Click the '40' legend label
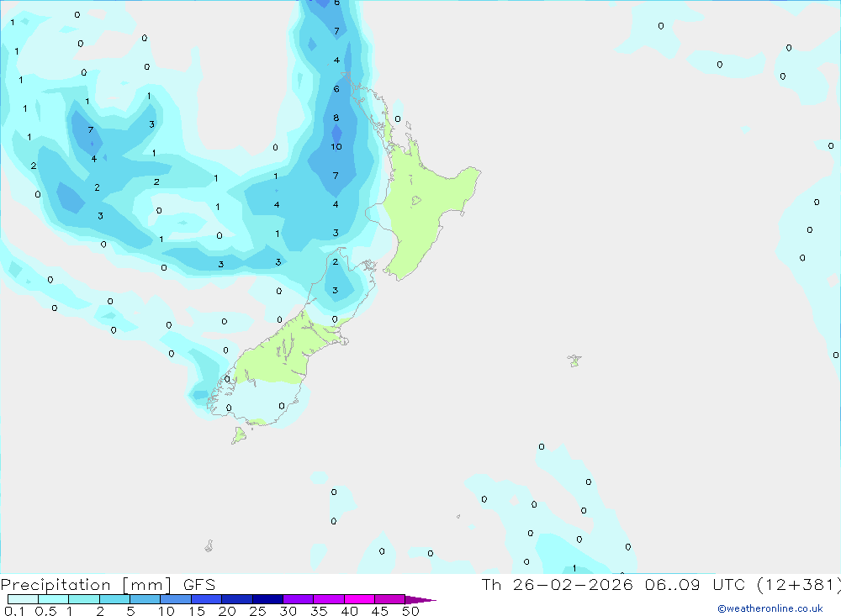The height and width of the screenshot is (616, 841). [350, 611]
